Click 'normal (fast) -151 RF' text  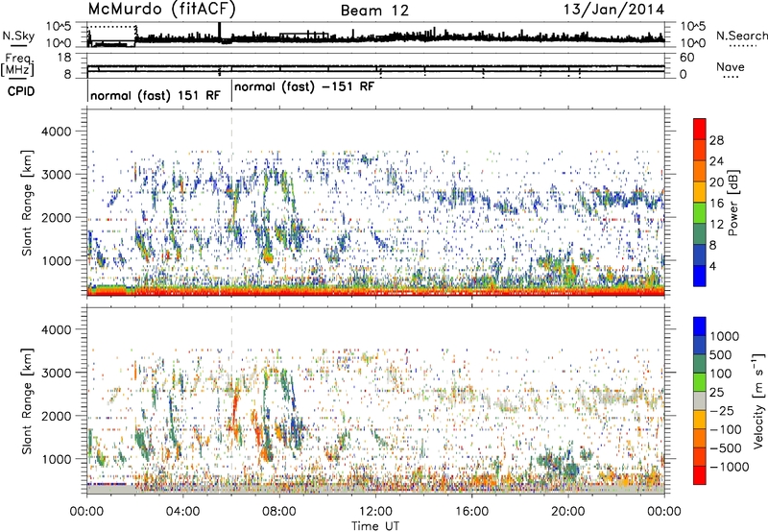[304, 86]
